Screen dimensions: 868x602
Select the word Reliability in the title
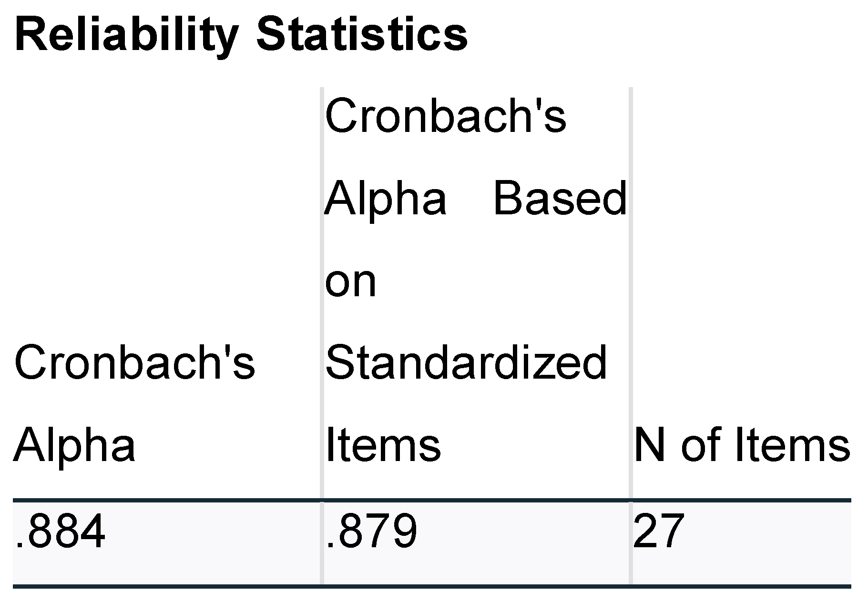click(126, 34)
